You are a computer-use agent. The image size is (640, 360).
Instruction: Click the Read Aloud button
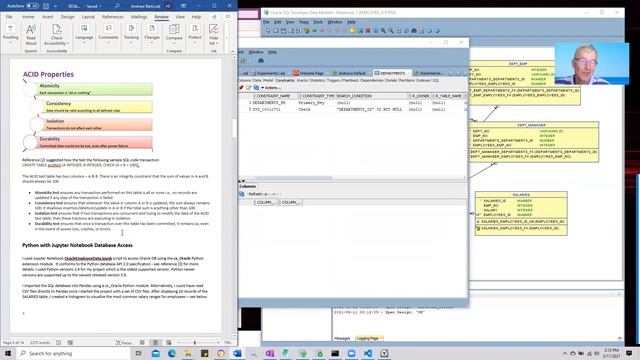[x=31, y=35]
